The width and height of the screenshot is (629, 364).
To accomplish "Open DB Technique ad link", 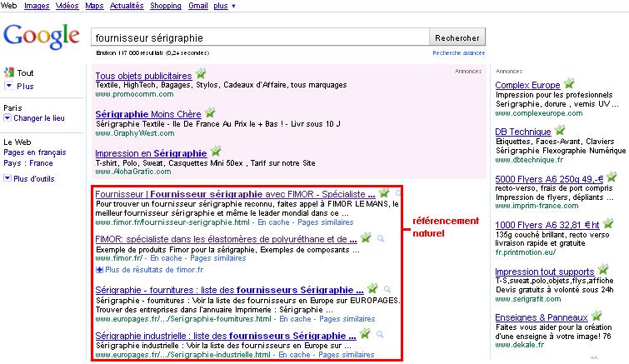I will pos(523,132).
